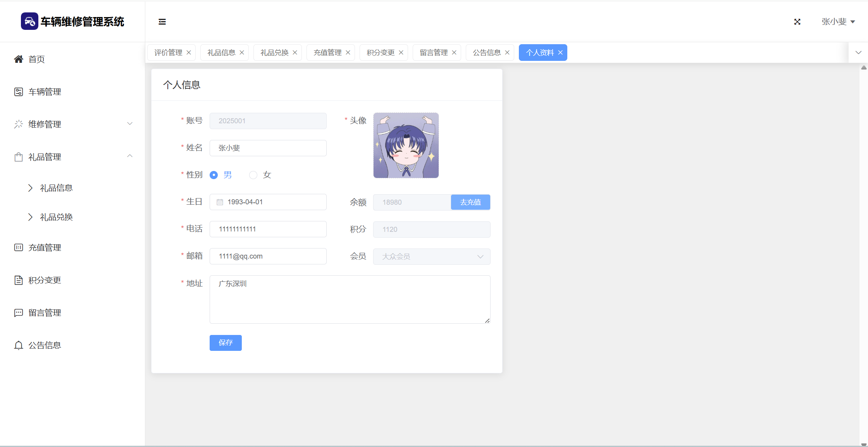Click the 去充值 recharge button
868x447 pixels.
tap(470, 202)
